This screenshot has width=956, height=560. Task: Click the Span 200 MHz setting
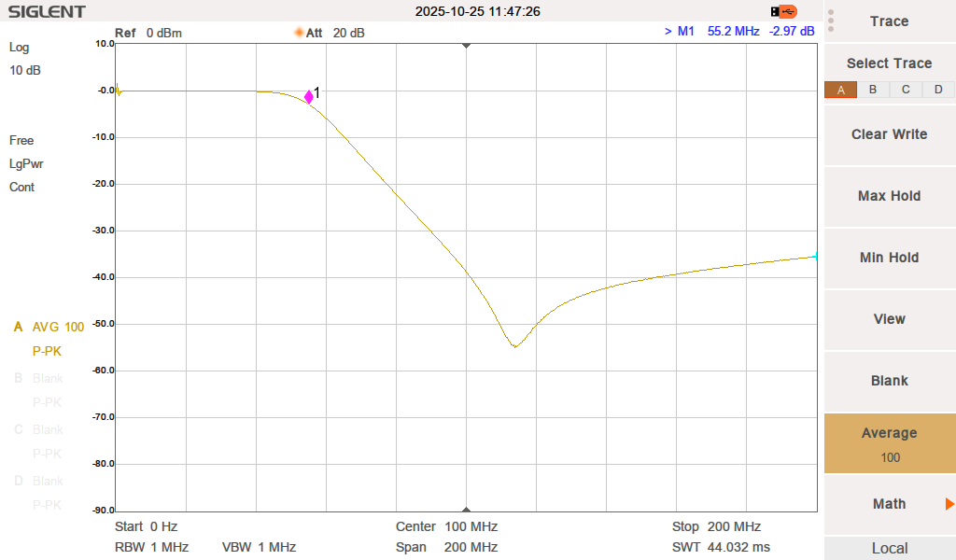click(446, 547)
